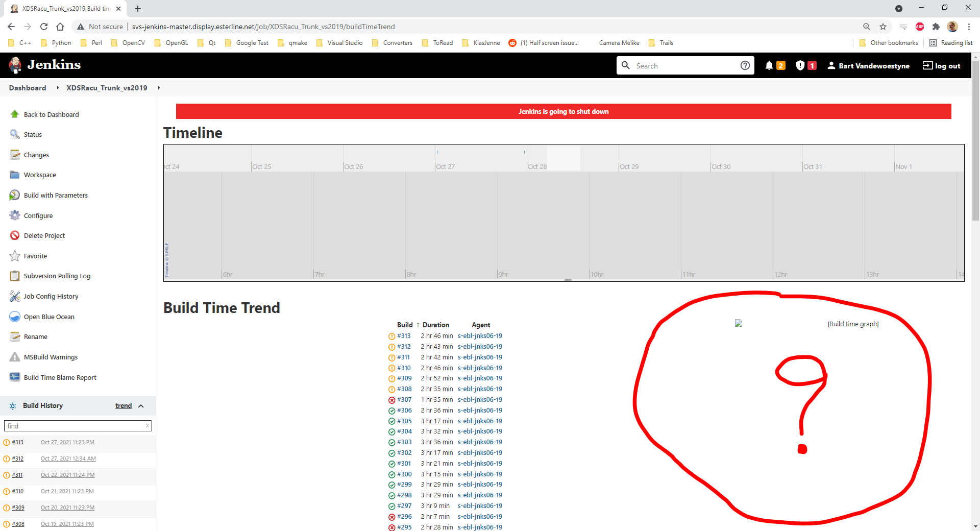980x531 pixels.
Task: Open Job Config History tools icon
Action: (15, 296)
